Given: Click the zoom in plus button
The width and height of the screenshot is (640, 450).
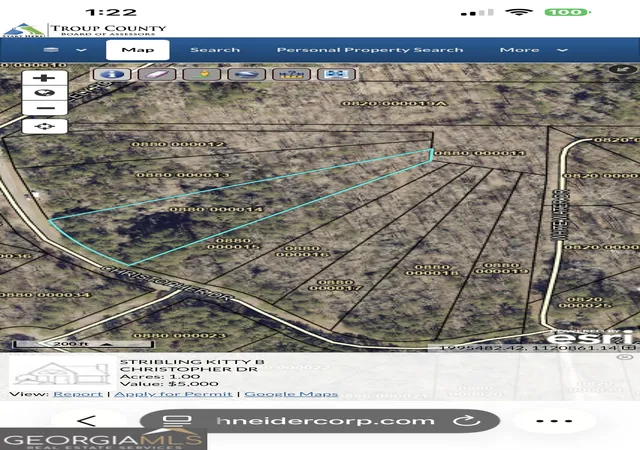Looking at the screenshot, I should pos(44,78).
